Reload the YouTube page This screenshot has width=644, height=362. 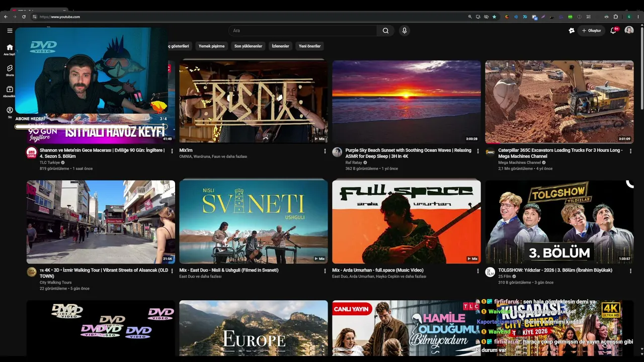pos(24,17)
